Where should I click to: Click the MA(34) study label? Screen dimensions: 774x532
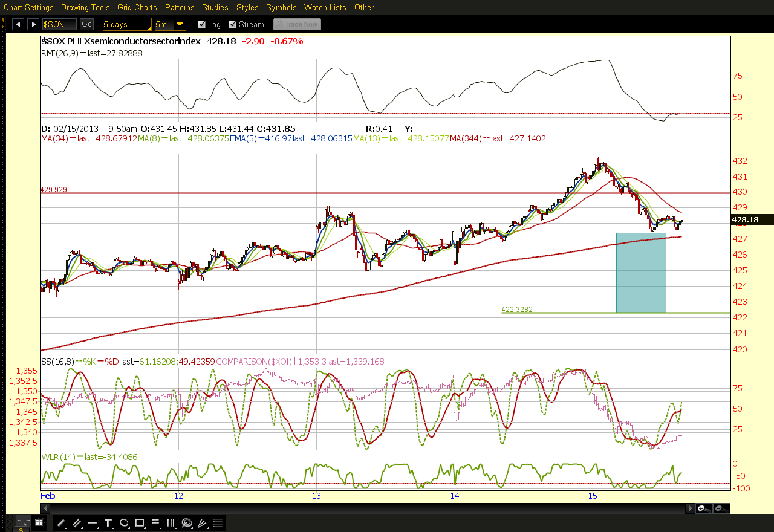(53, 138)
